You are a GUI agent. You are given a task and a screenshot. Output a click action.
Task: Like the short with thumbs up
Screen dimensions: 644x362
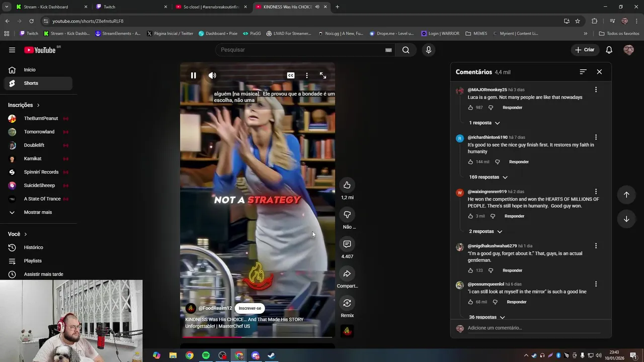[x=347, y=185]
